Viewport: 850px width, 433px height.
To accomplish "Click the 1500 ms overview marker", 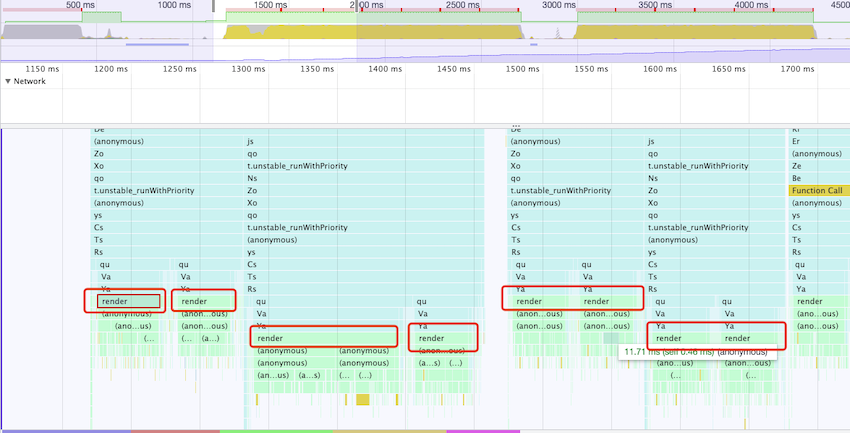I will (270, 5).
